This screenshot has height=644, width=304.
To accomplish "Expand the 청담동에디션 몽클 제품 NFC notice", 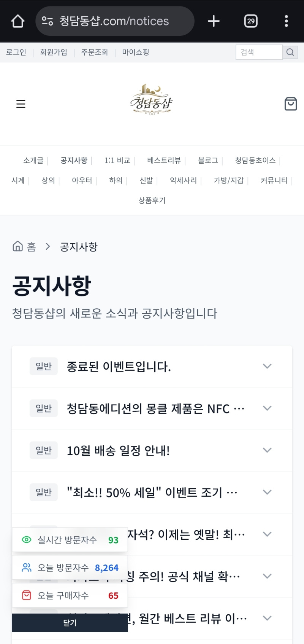I will click(267, 408).
